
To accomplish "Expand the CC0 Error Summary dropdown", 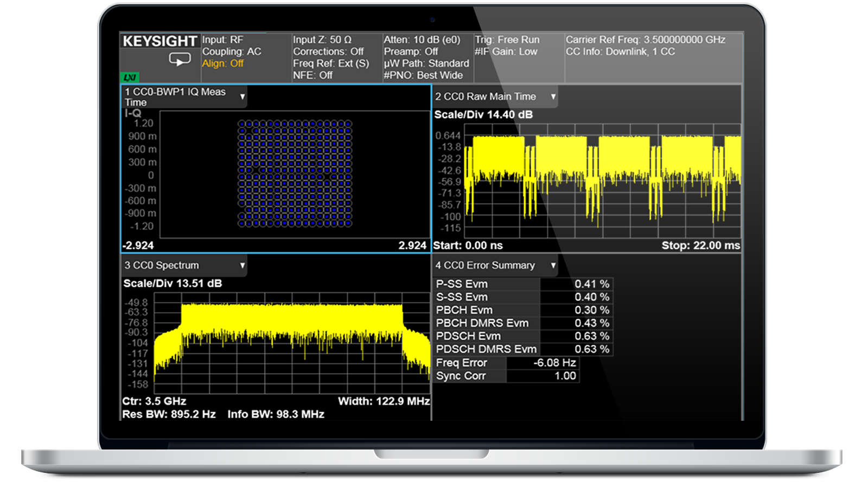I will tap(553, 266).
